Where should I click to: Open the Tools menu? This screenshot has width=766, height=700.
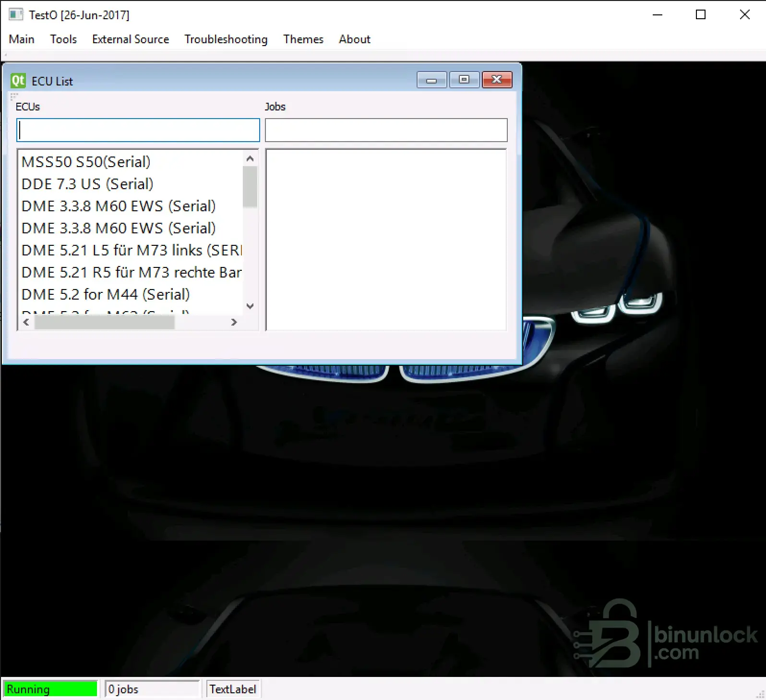tap(63, 39)
